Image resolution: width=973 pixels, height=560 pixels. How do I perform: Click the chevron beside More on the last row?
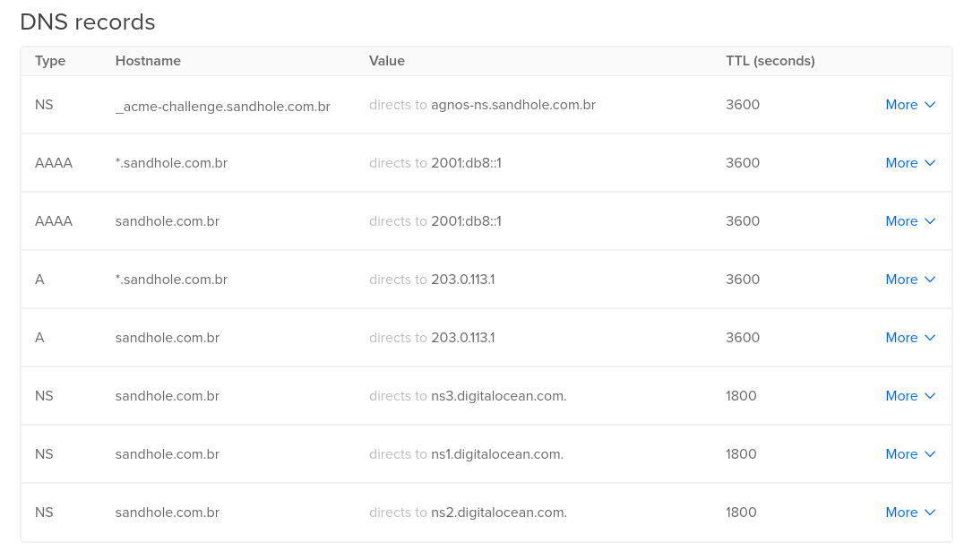pos(929,513)
